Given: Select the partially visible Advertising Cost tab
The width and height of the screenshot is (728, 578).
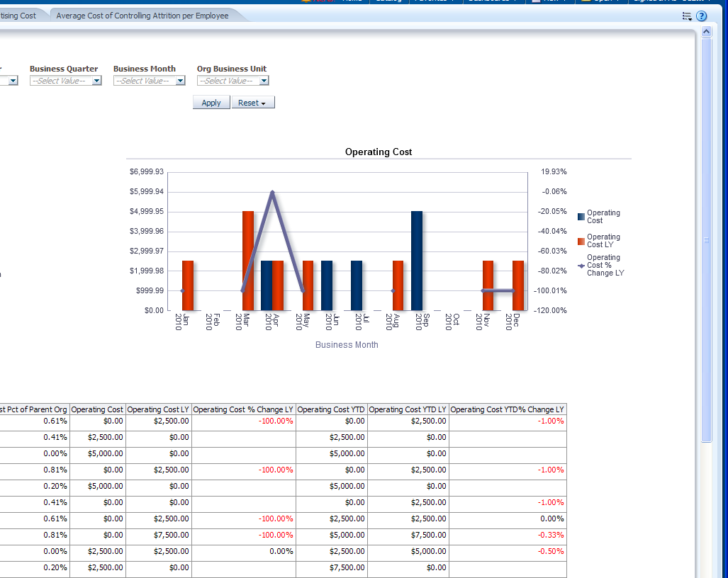Looking at the screenshot, I should click(x=18, y=16).
